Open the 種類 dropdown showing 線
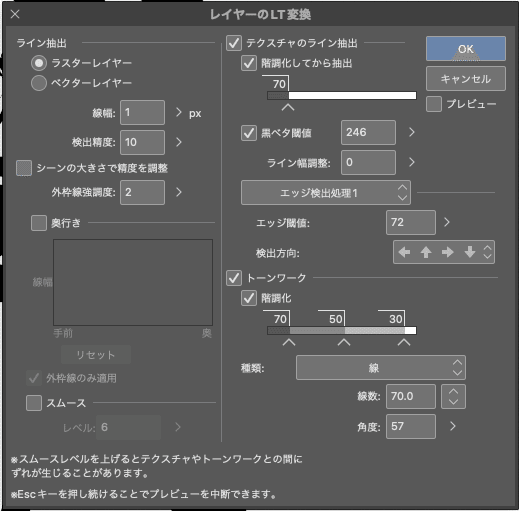519x511 pixels. click(381, 368)
